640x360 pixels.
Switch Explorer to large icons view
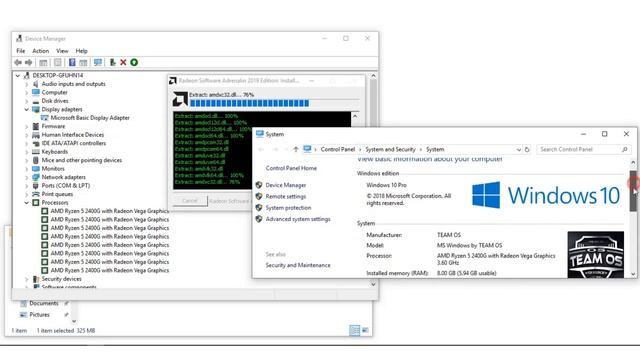pos(365,330)
